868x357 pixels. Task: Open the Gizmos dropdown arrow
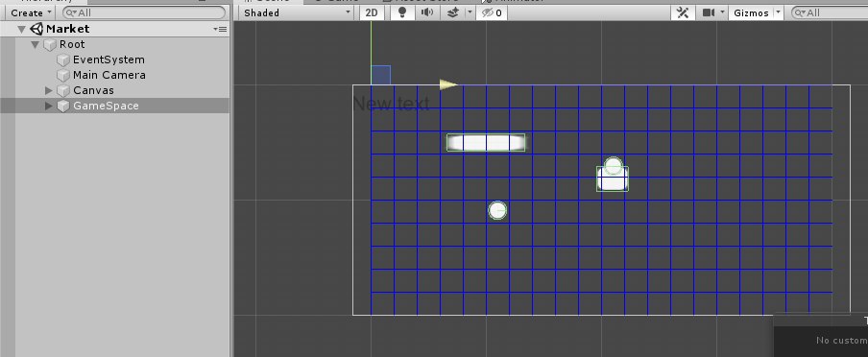coord(779,12)
